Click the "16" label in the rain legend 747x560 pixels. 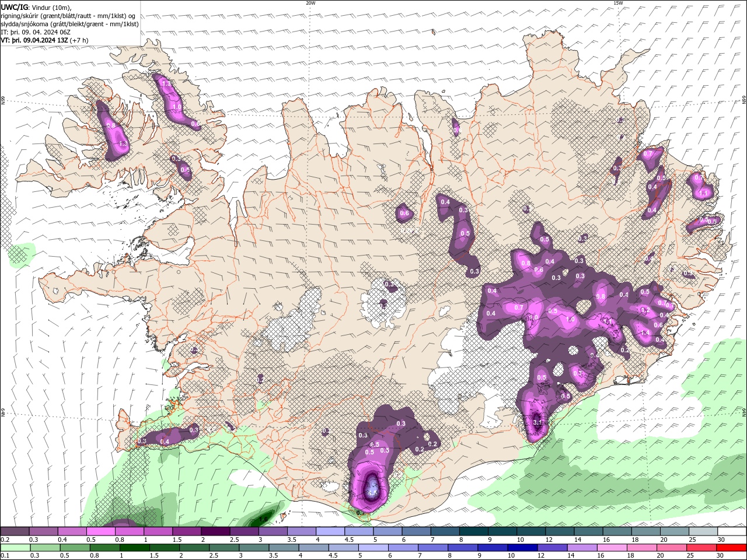[x=601, y=556]
